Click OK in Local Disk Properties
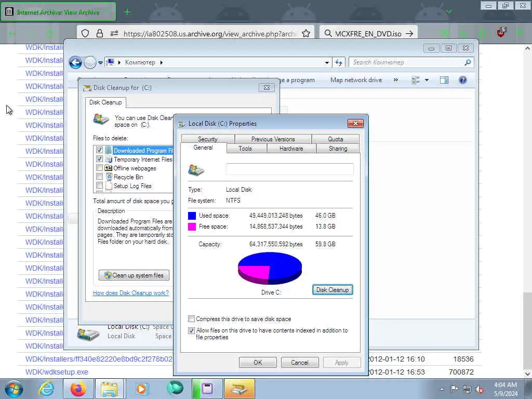This screenshot has width=532, height=399. (x=258, y=362)
